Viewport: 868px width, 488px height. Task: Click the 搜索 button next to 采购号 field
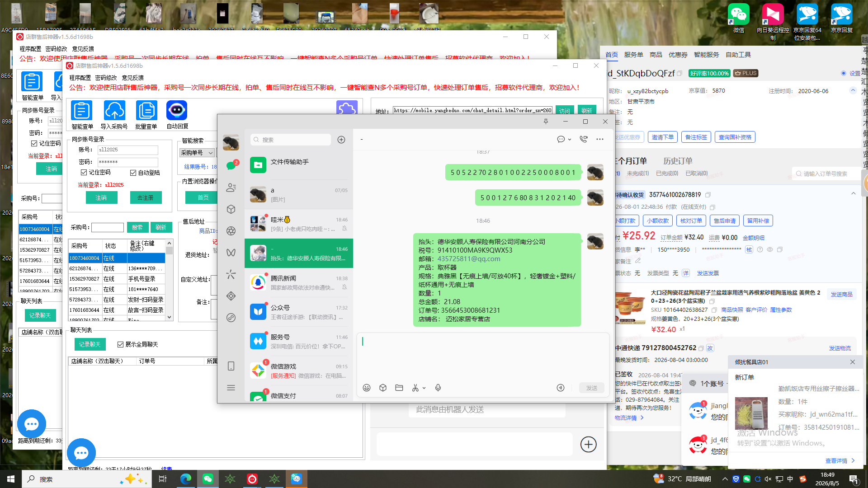137,227
